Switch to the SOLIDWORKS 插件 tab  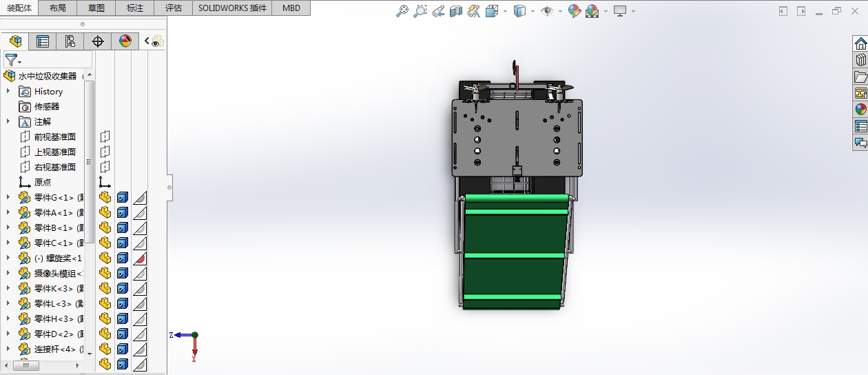point(232,8)
